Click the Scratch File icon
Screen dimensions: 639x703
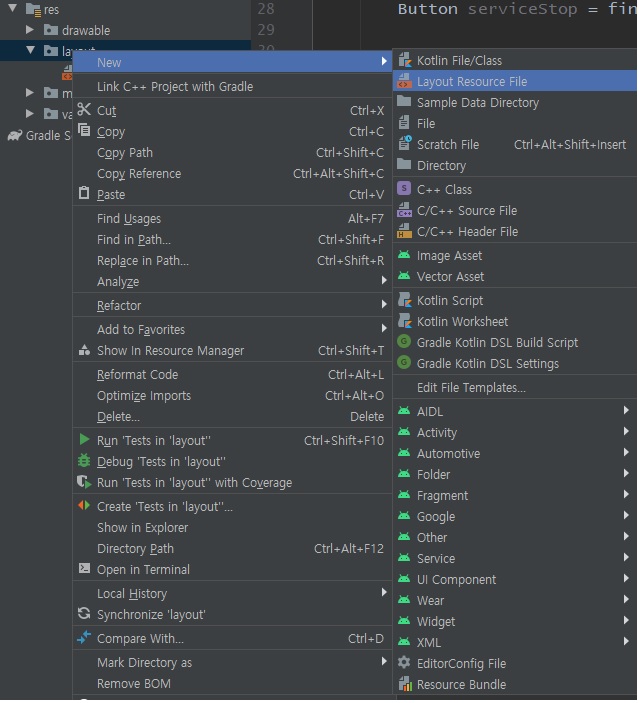coord(404,144)
